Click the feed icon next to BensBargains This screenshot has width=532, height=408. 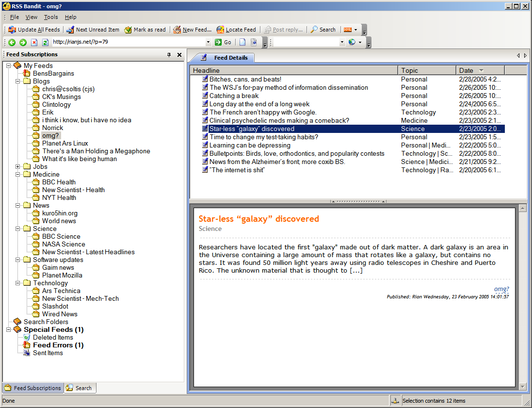pyautogui.click(x=27, y=73)
